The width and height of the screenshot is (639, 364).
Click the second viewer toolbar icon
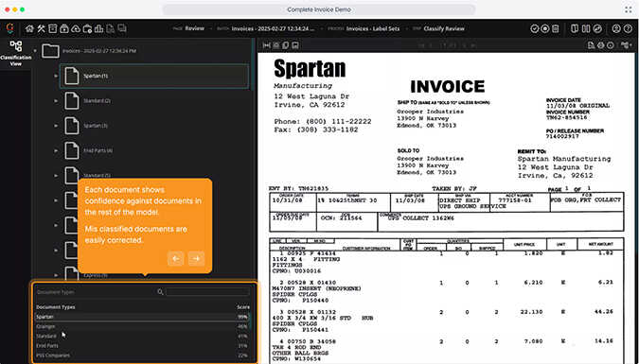pyautogui.click(x=276, y=45)
